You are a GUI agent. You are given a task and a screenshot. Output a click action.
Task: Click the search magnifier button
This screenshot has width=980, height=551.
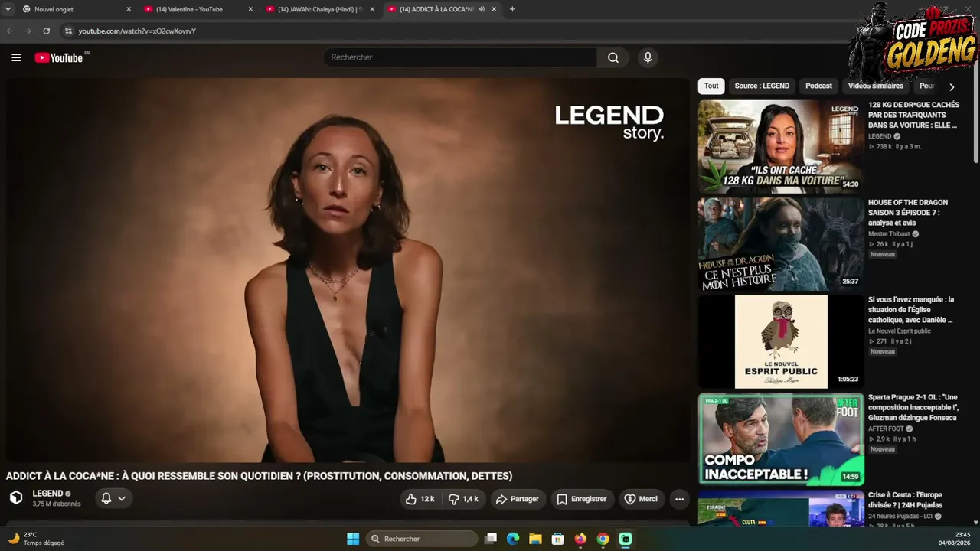point(613,57)
